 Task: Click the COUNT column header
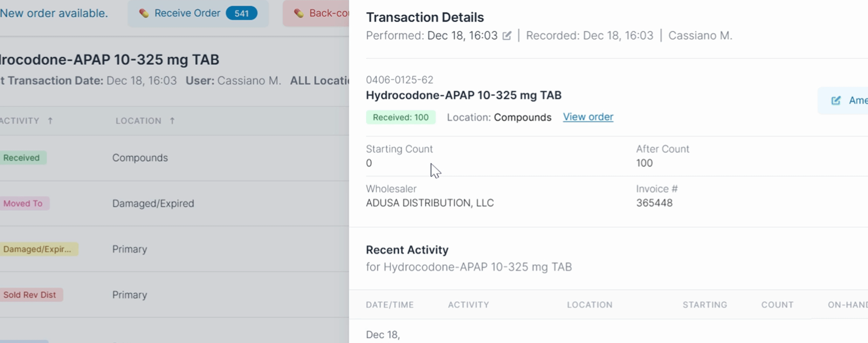point(777,305)
